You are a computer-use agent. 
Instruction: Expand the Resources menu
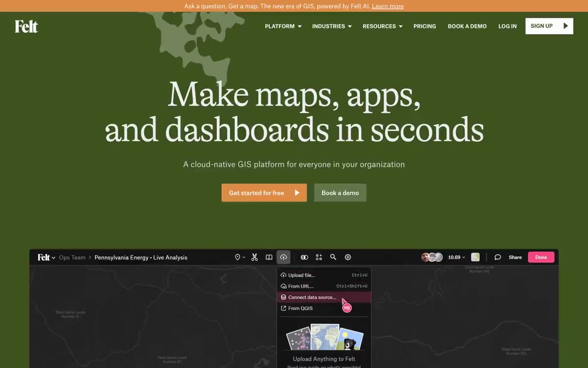pos(383,26)
